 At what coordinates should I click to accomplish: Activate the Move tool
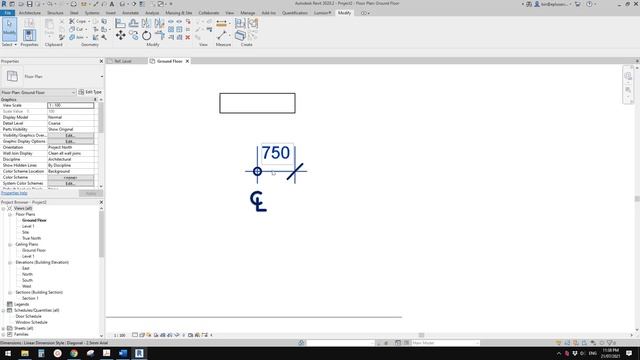coord(120,36)
